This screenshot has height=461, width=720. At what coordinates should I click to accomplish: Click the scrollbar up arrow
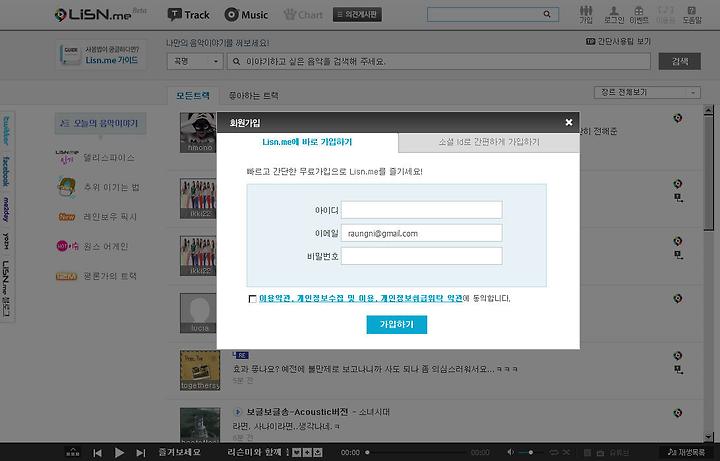point(709,110)
